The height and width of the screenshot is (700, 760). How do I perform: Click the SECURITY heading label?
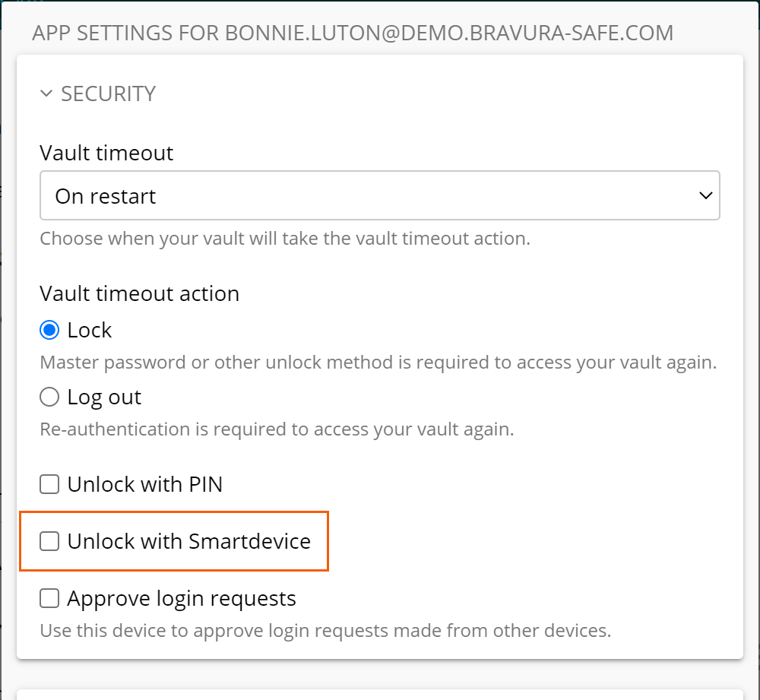coord(108,93)
